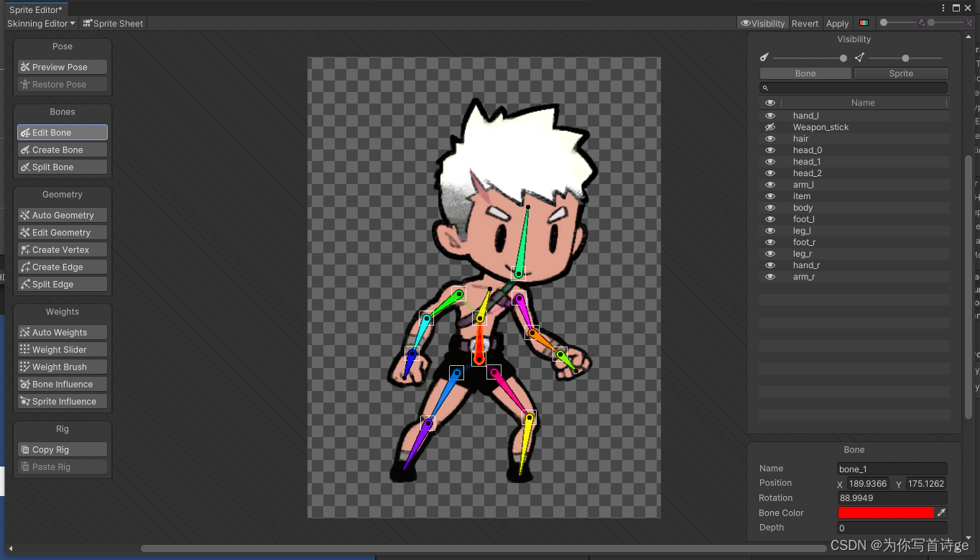
Task: Toggle the RGB color channel view icon
Action: tap(864, 23)
